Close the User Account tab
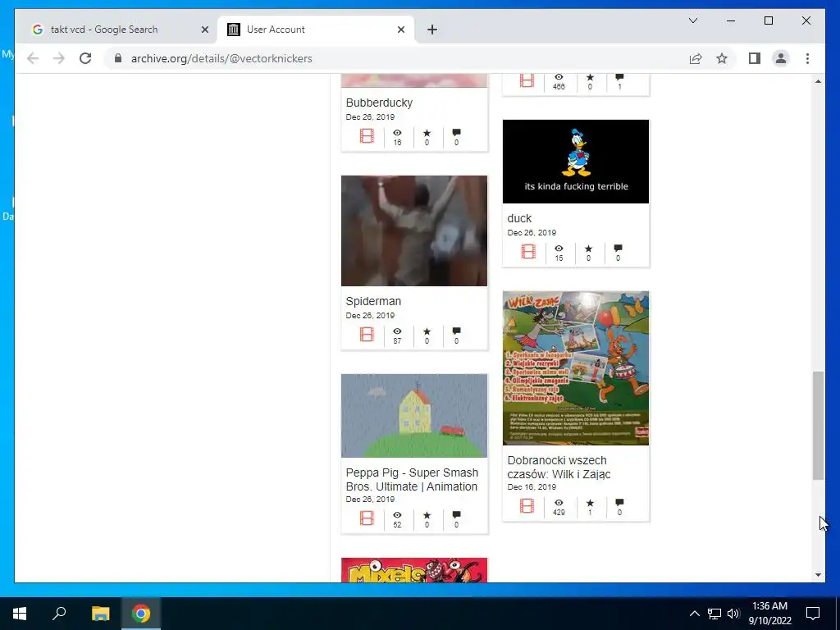The image size is (840, 630). tap(400, 30)
